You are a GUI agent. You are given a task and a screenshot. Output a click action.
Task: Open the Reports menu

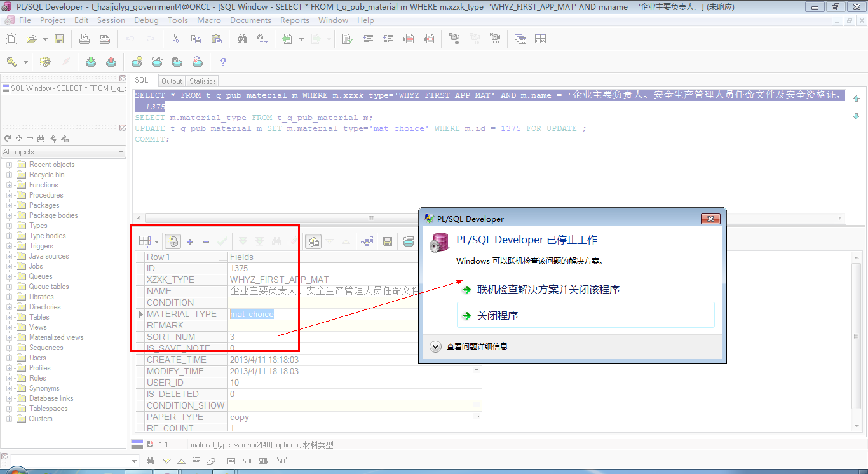pyautogui.click(x=295, y=20)
